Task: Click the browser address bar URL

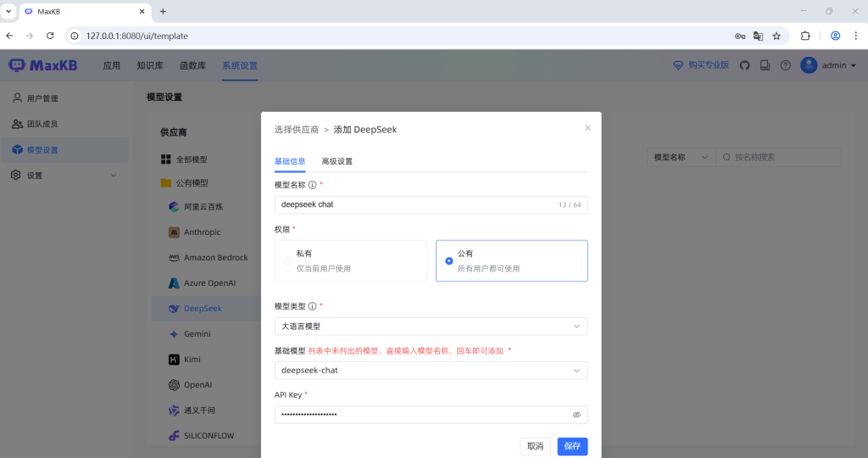Action: point(136,36)
